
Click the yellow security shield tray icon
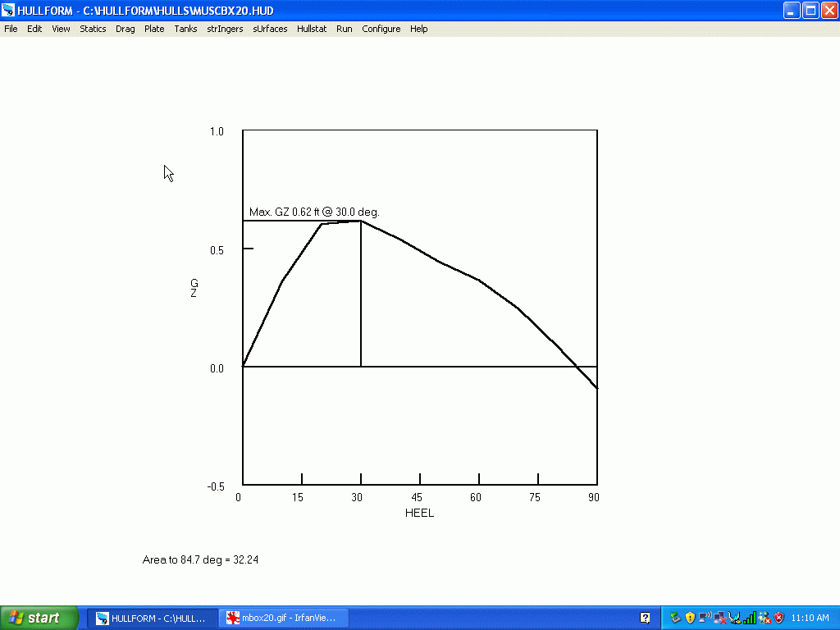pyautogui.click(x=690, y=618)
